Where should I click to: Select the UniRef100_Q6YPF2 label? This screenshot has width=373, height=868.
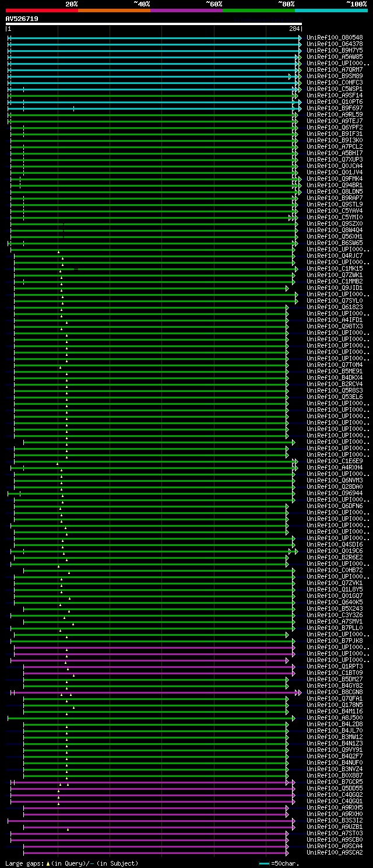click(x=335, y=128)
